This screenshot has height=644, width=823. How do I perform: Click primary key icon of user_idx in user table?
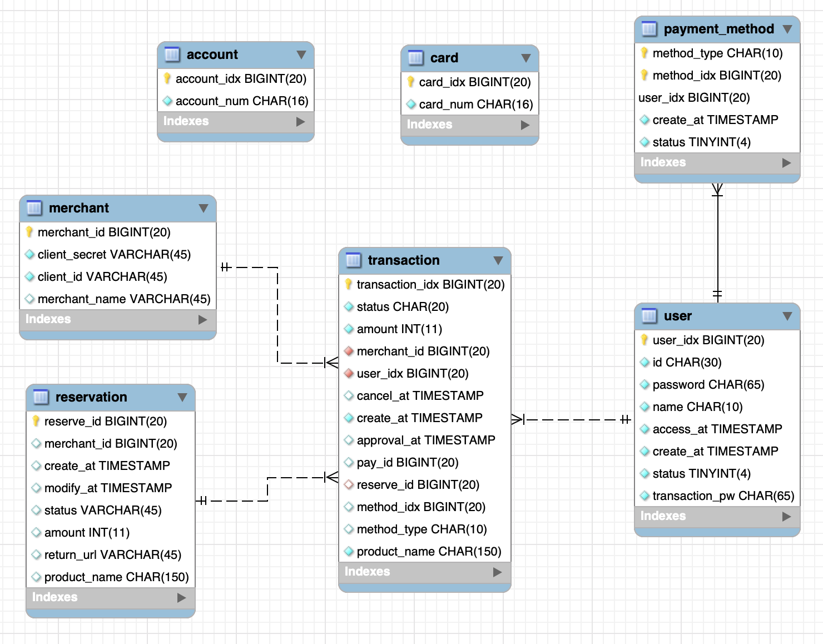point(644,340)
